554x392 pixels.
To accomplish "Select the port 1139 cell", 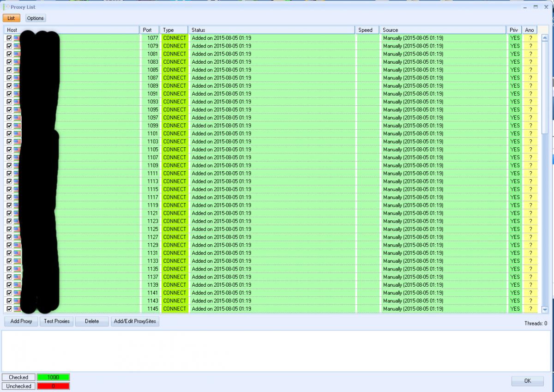I will pyautogui.click(x=150, y=285).
